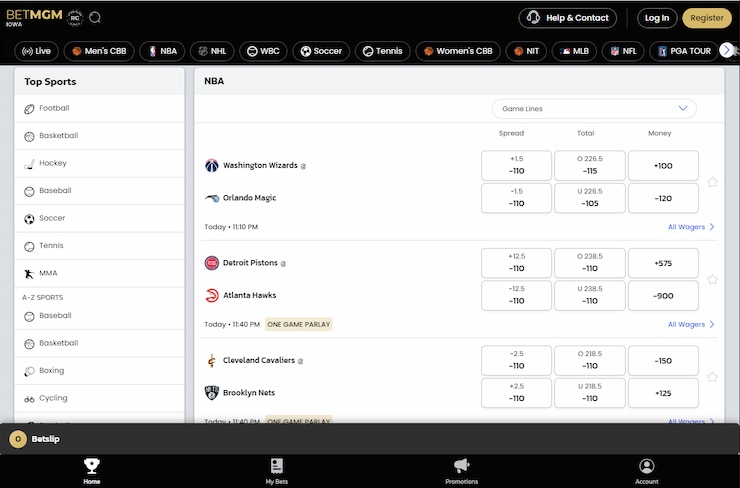Screen dimensions: 740x488
Task: Select Cavaliers -2.5 spread bet
Action: click(x=516, y=360)
